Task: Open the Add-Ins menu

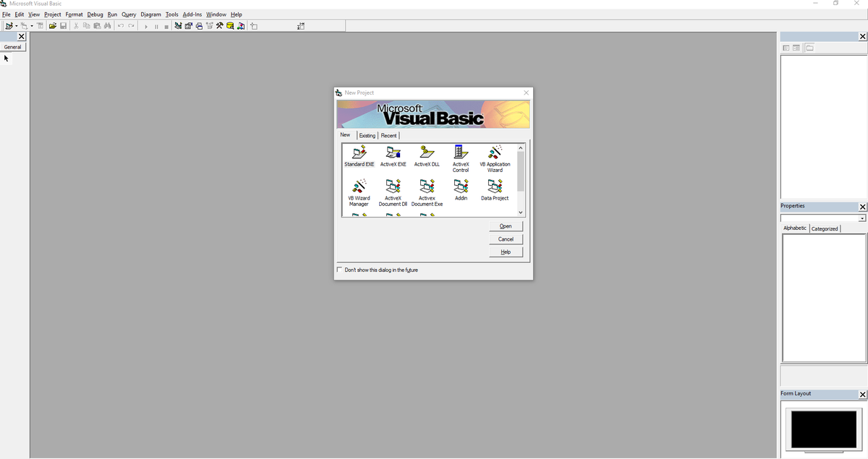Action: pyautogui.click(x=192, y=14)
